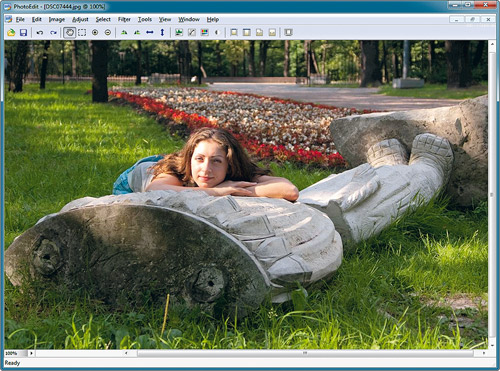500x371 pixels.
Task: Open the File menu
Action: (x=20, y=19)
